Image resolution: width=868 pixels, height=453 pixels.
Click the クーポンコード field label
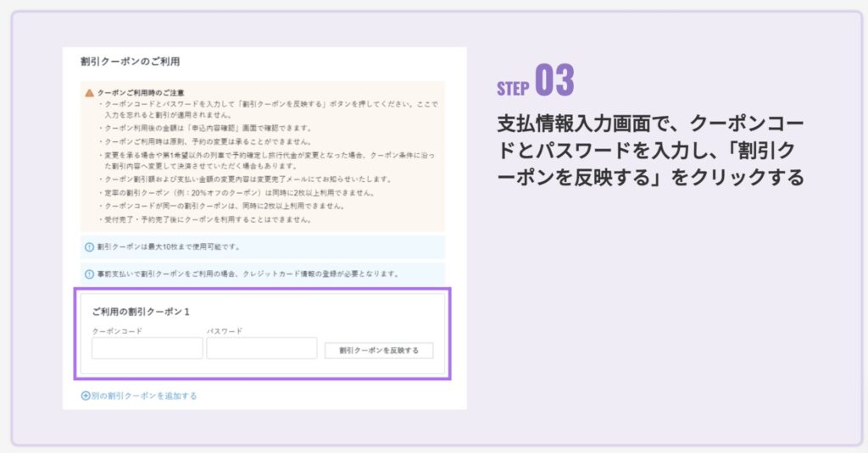117,331
